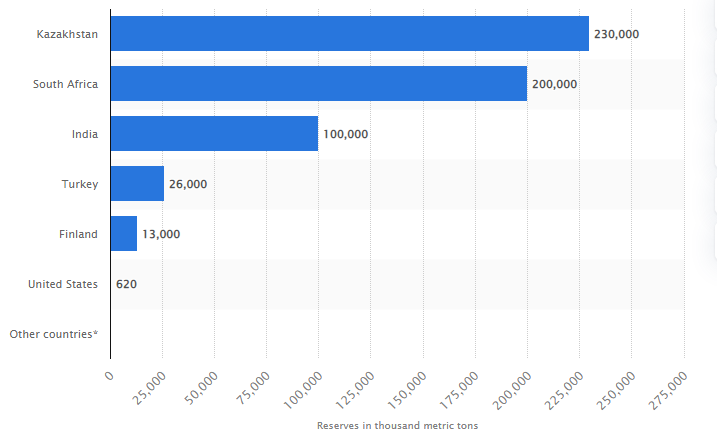Click the Turkey bar
Screen dimensions: 717x442
click(x=137, y=184)
